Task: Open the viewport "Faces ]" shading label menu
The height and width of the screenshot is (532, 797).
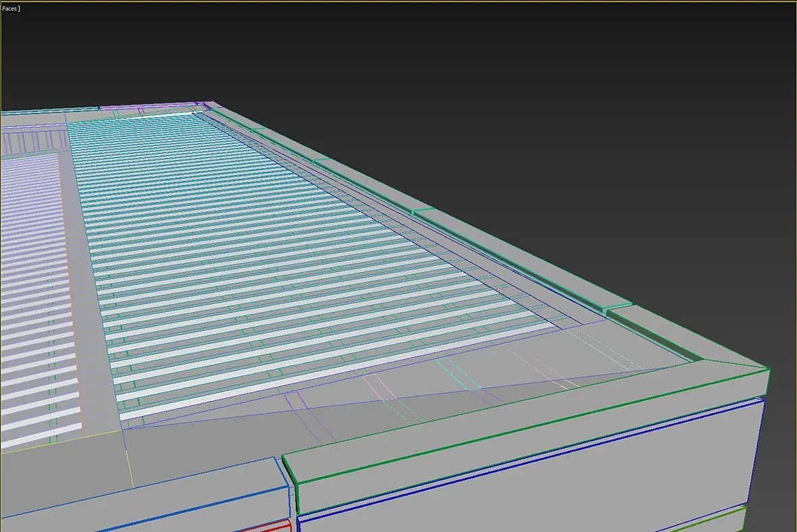Action: (11, 9)
